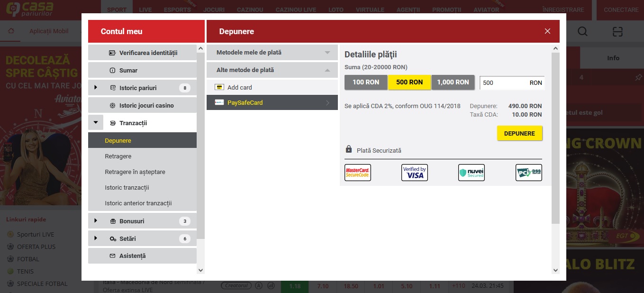Click the Verified by VISA logo
Screen dimensions: 644x293
415,173
